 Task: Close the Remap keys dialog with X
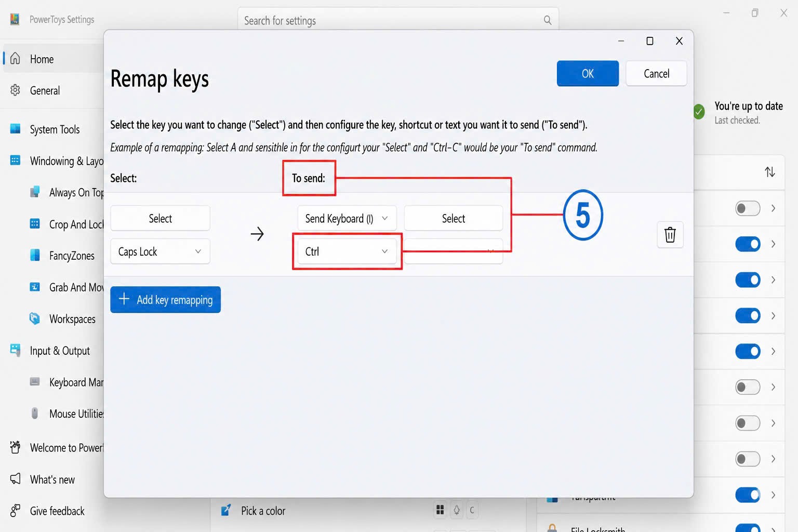tap(679, 41)
